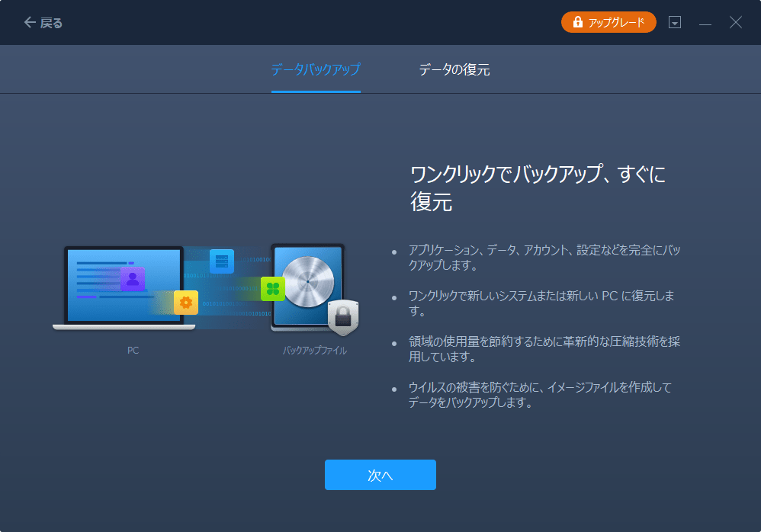Select the データバックアップ tab
The width and height of the screenshot is (761, 532).
pos(316,69)
